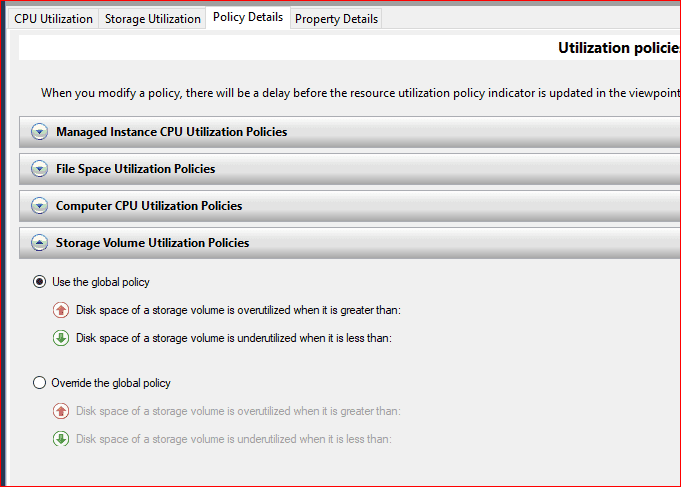Viewport: 681px width, 487px height.
Task: Expand Managed Instance CPU Utilization Policies chevron
Action: (39, 132)
